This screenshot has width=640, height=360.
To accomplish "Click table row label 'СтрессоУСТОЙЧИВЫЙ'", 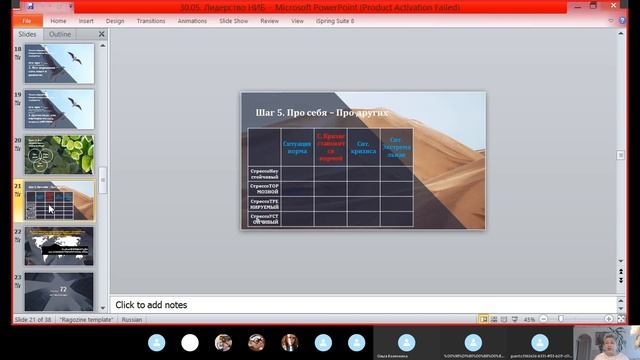I will (x=264, y=219).
